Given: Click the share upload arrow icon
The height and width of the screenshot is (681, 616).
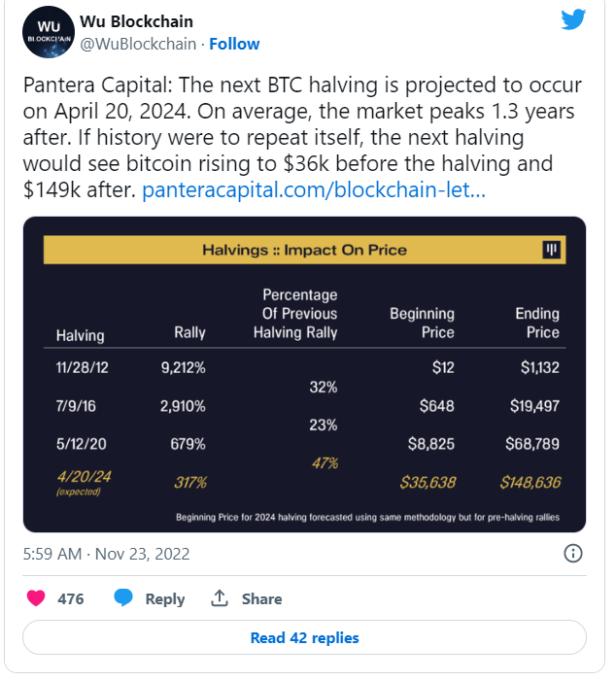Looking at the screenshot, I should coord(220,598).
